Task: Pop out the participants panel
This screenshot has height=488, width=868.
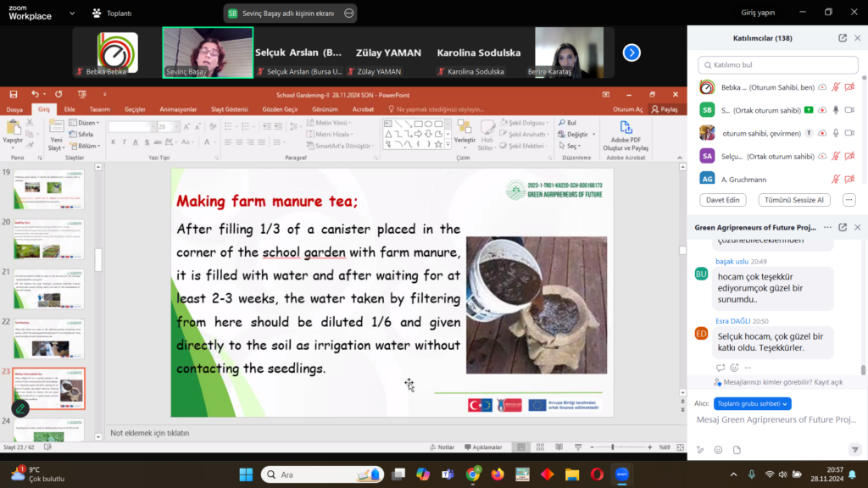Action: (x=843, y=38)
